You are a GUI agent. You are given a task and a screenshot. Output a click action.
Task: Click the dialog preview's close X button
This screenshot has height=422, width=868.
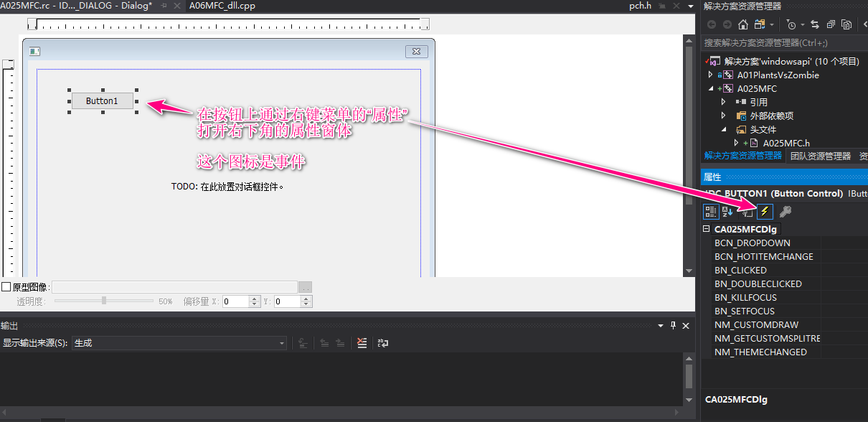pyautogui.click(x=417, y=51)
